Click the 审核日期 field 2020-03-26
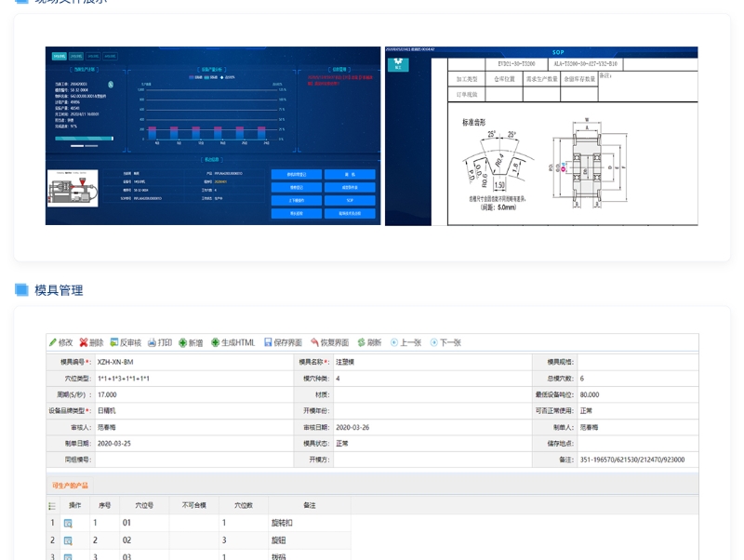 (432, 428)
